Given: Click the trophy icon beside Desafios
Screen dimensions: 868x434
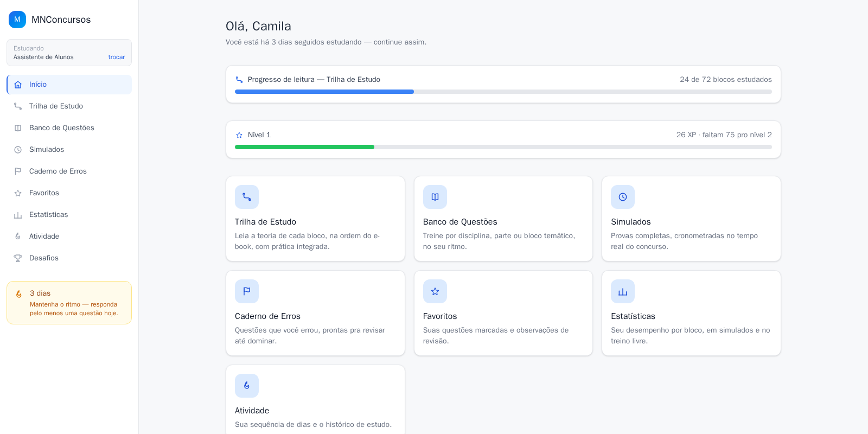Looking at the screenshot, I should (x=18, y=258).
